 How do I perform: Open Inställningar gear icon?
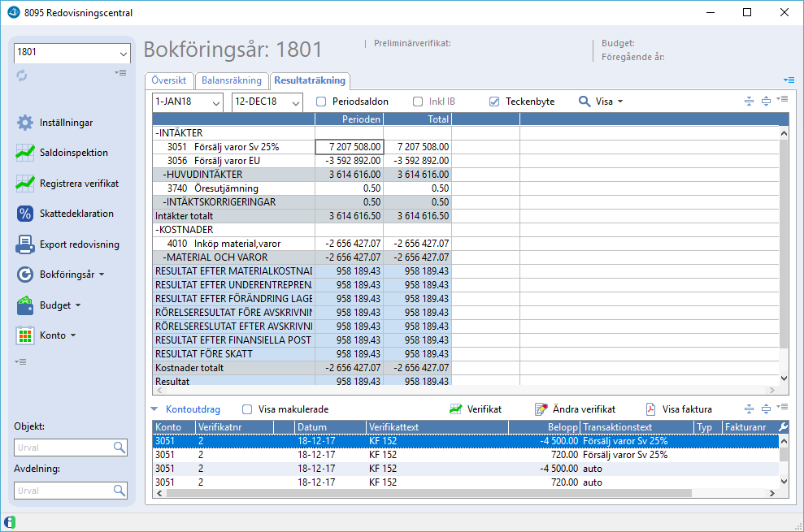point(25,123)
